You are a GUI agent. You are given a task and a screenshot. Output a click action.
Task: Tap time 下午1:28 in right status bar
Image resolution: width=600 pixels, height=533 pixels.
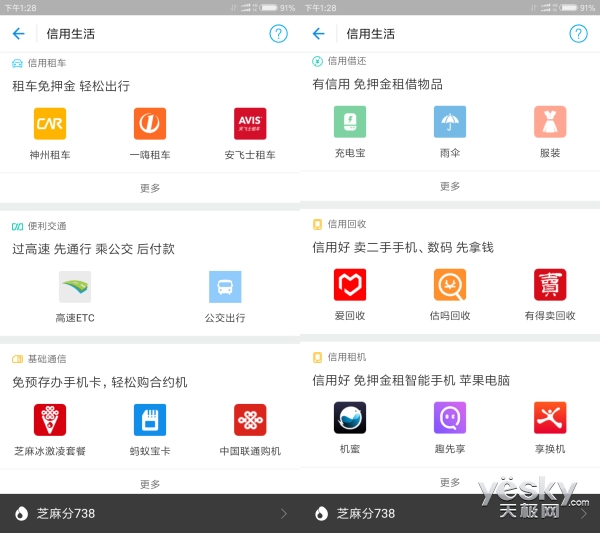pos(320,8)
